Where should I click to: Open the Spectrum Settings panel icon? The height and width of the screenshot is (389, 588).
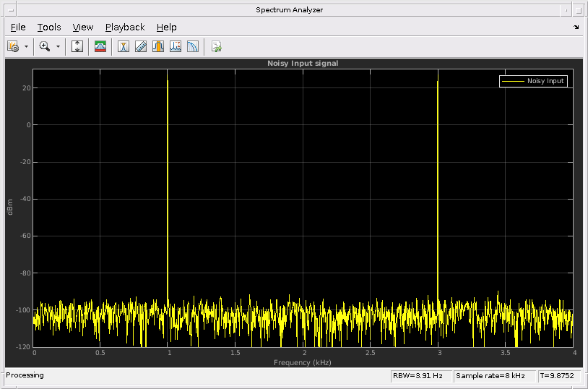[x=100, y=46]
